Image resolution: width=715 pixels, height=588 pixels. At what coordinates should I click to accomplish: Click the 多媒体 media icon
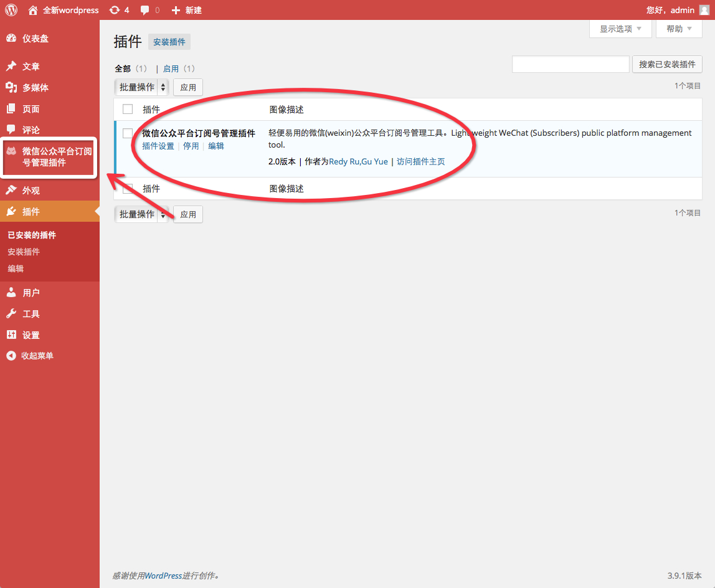coord(11,87)
